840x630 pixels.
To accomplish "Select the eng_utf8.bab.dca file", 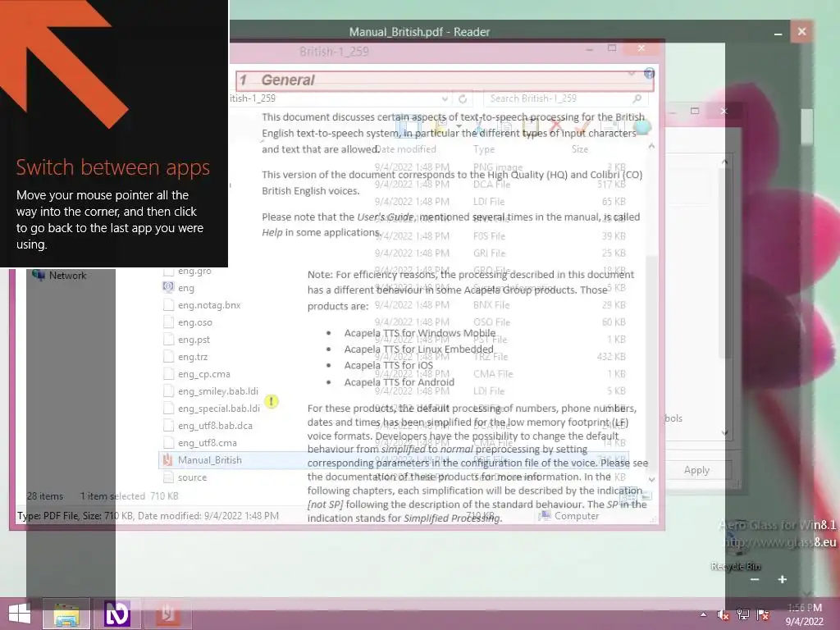I will pyautogui.click(x=216, y=426).
